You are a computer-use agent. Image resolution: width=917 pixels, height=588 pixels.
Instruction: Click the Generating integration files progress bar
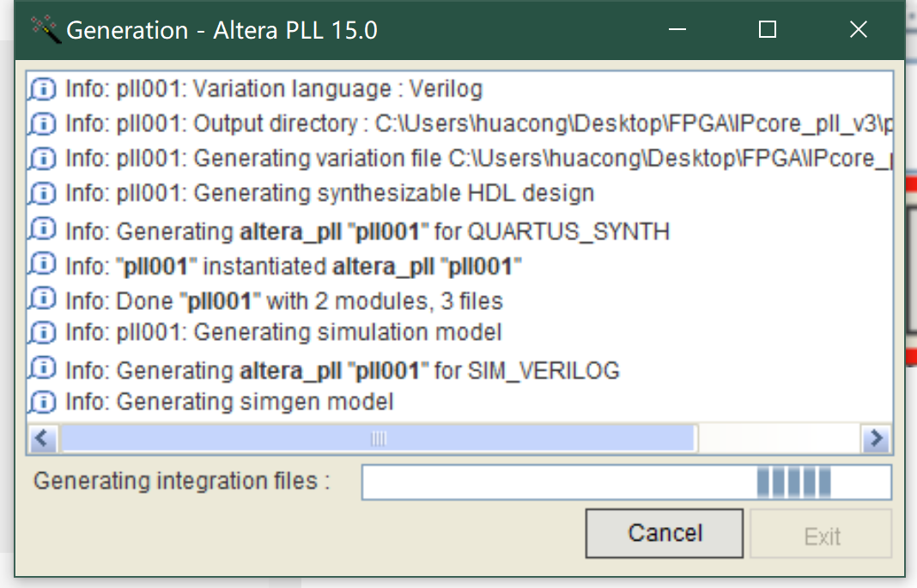click(626, 482)
